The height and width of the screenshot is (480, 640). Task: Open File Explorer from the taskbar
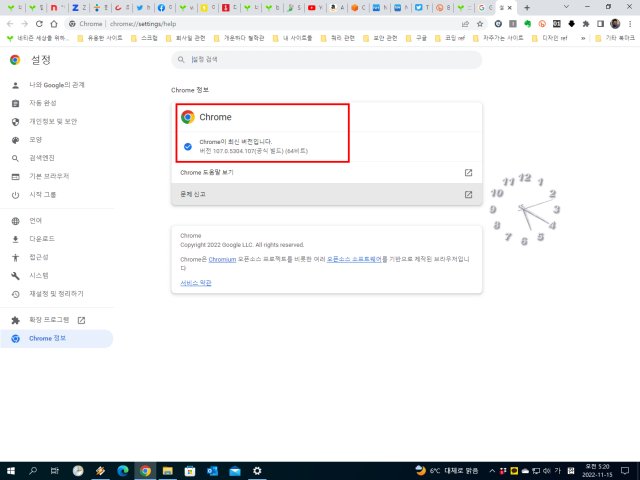(x=167, y=471)
